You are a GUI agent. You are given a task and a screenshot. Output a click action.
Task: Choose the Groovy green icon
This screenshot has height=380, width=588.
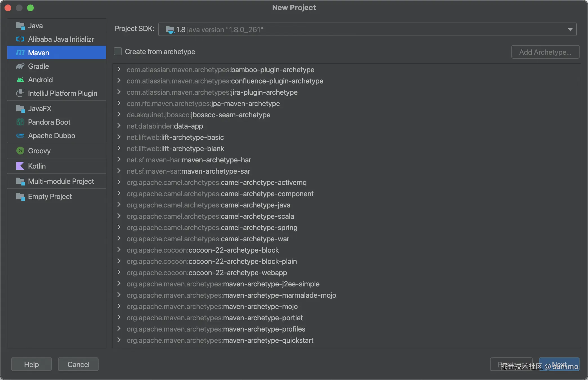[x=20, y=151]
